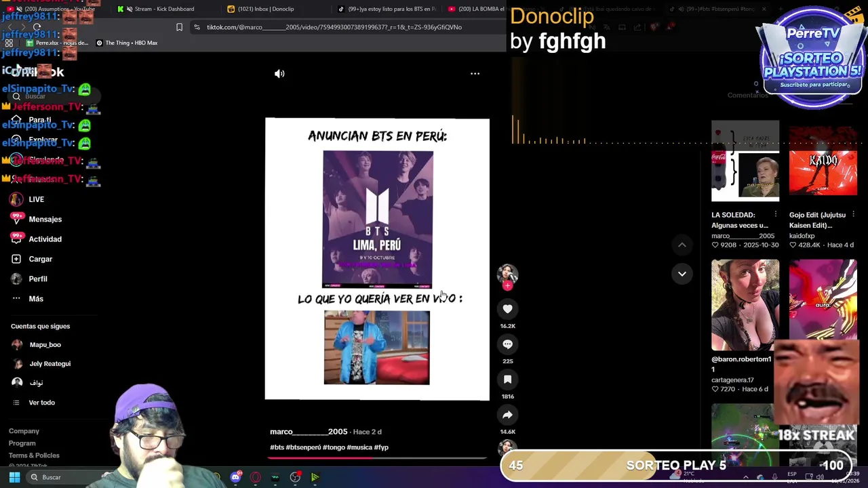Open Discord from the Windows taskbar
The height and width of the screenshot is (488, 868).
tap(235, 477)
